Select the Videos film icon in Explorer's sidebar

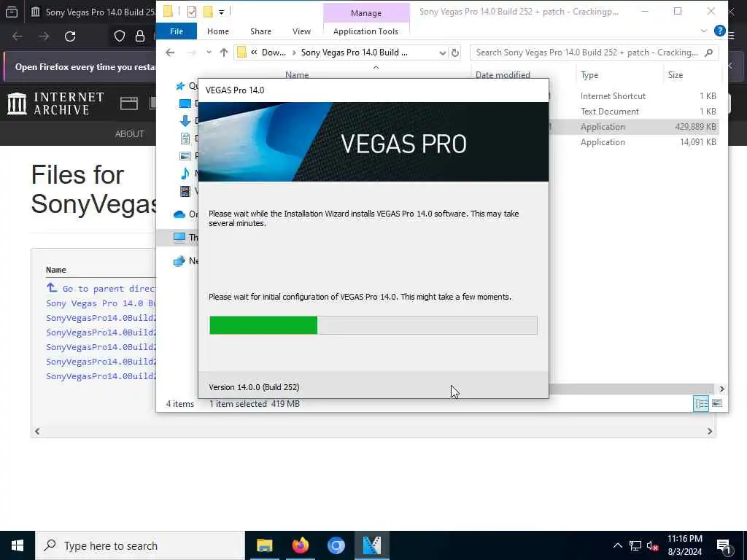coord(185,191)
